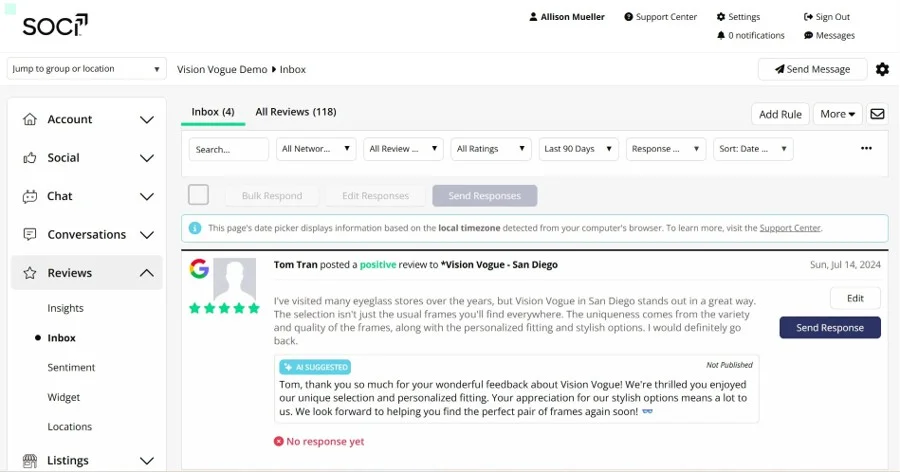Screen dimensions: 900x472
Task: Click the Conversations speech bubble icon
Action: 30,234
